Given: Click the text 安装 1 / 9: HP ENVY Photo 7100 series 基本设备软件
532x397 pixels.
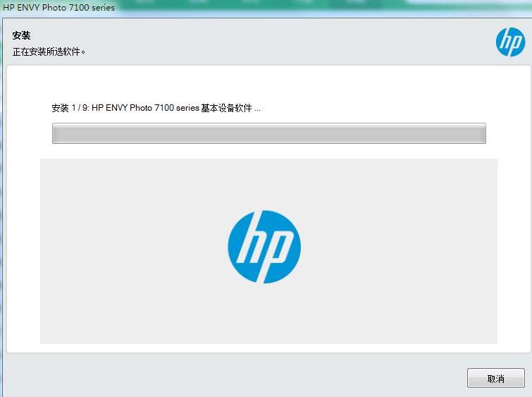Looking at the screenshot, I should (152, 108).
